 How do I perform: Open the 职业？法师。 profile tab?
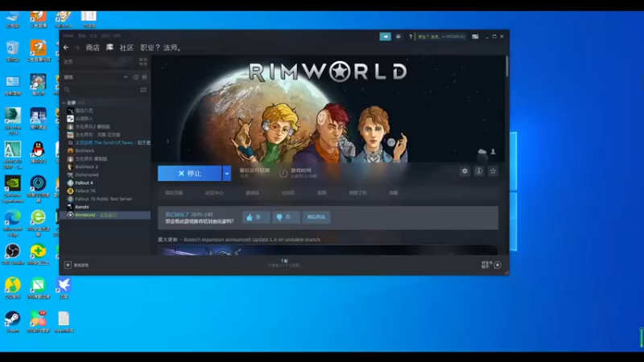(x=161, y=47)
